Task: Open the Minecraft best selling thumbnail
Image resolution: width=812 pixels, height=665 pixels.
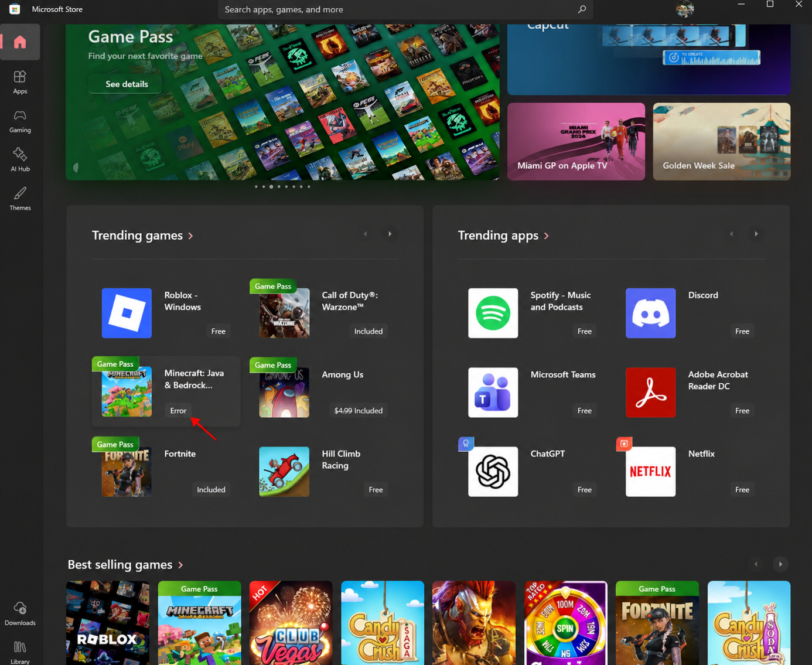Action: coord(199,623)
